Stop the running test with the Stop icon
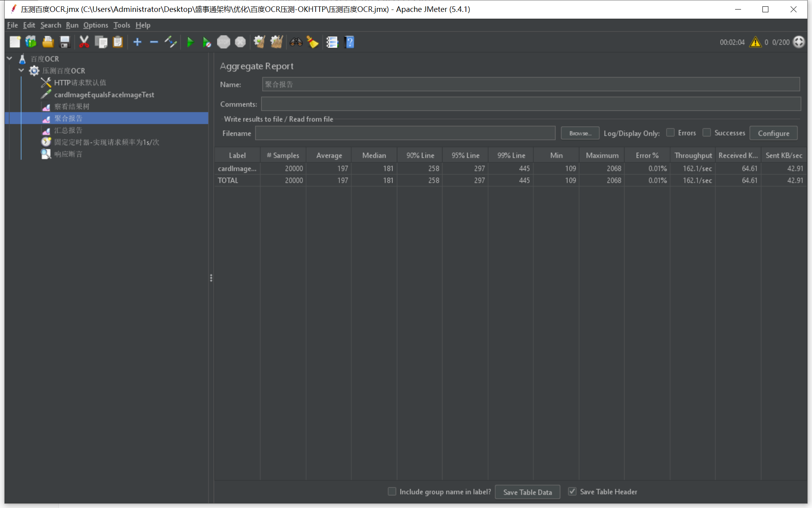 pyautogui.click(x=223, y=42)
